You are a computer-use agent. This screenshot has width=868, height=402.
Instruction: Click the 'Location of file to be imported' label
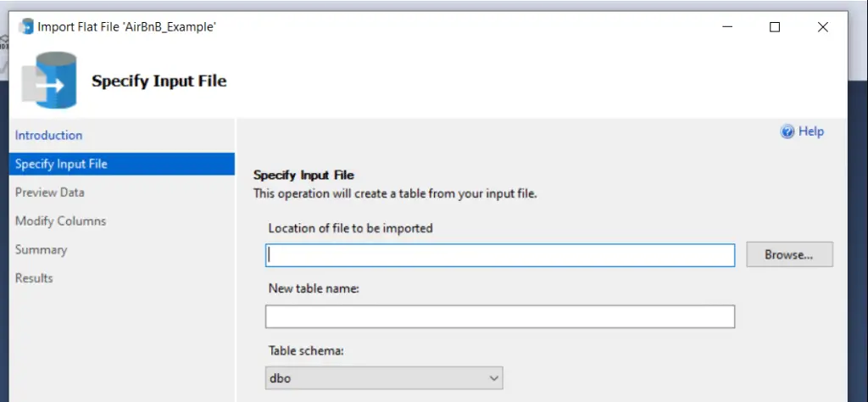(x=350, y=228)
